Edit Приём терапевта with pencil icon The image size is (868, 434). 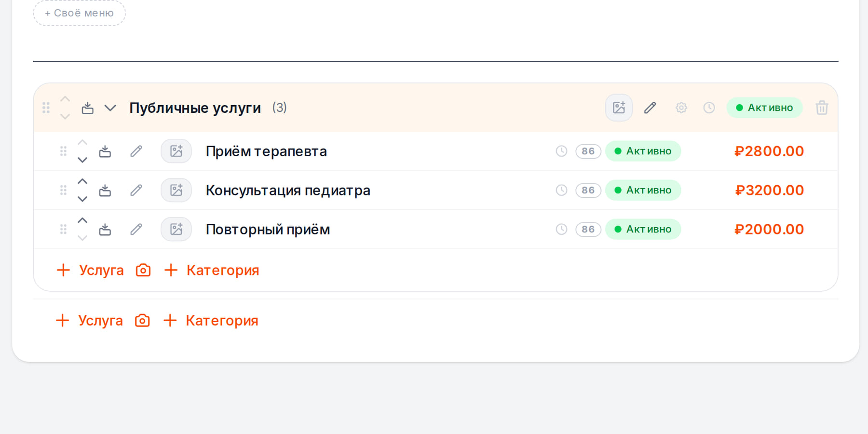tap(136, 151)
